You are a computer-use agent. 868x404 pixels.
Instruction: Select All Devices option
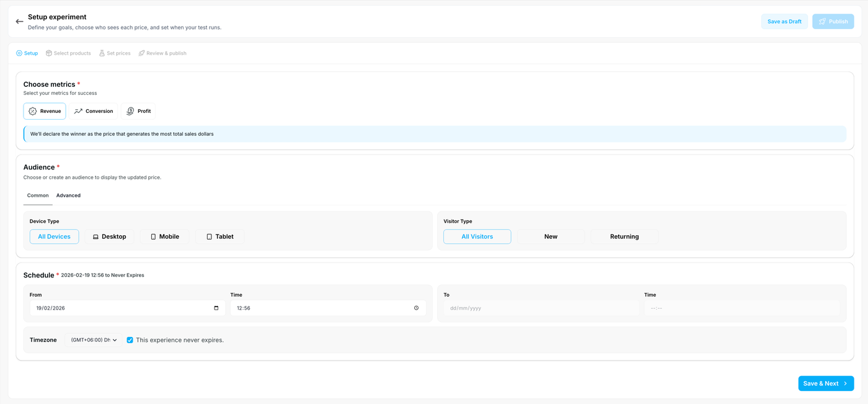point(55,236)
